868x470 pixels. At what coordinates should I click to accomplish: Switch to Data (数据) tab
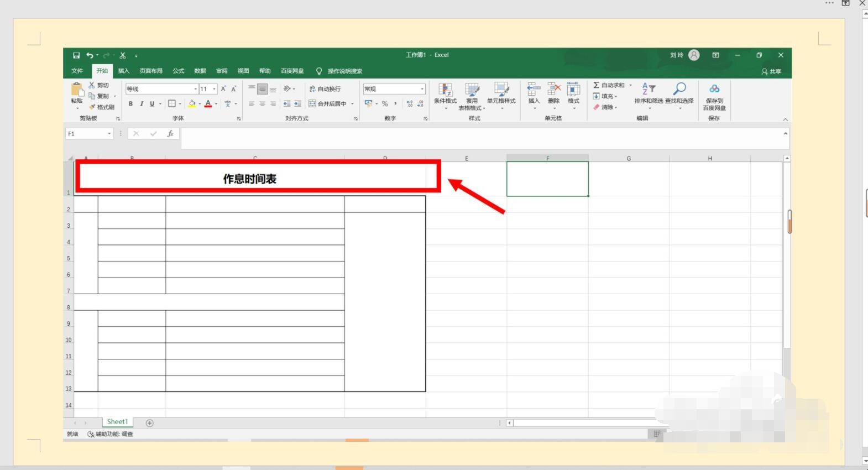coord(200,71)
